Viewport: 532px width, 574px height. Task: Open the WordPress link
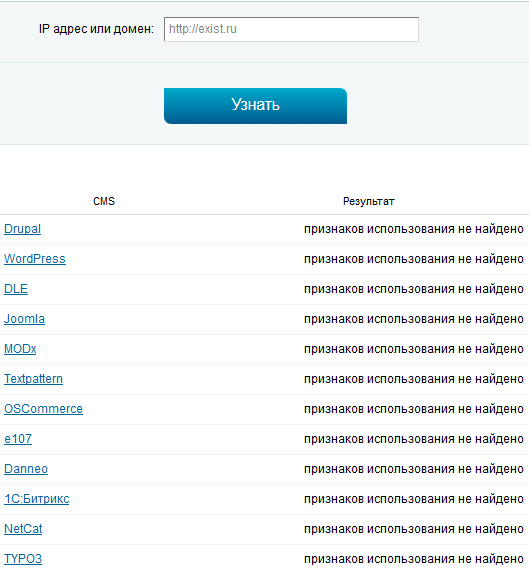35,259
